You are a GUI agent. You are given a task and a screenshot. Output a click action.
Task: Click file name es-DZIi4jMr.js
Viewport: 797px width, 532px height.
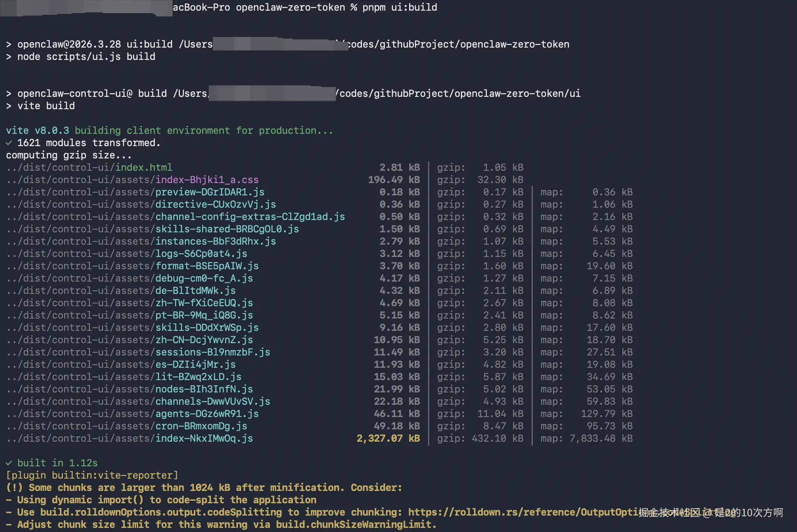196,365
